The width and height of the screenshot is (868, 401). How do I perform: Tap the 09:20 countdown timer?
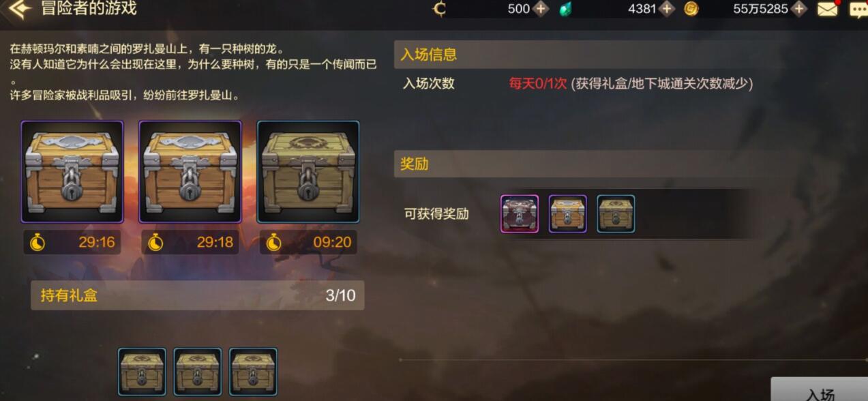pos(308,242)
